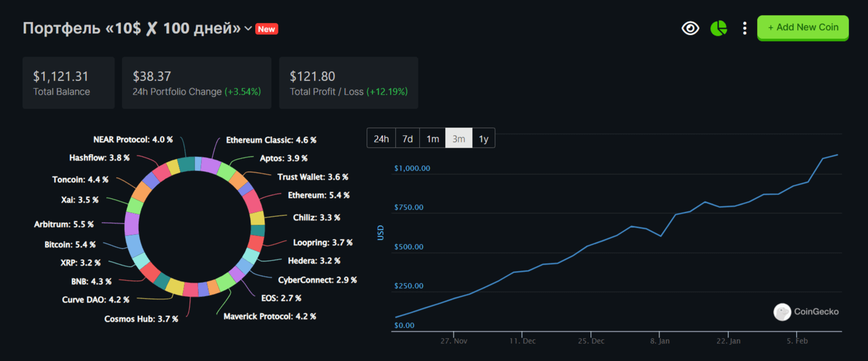Select the 1y chart range tab
Screen dimensions: 868x361
pos(484,138)
